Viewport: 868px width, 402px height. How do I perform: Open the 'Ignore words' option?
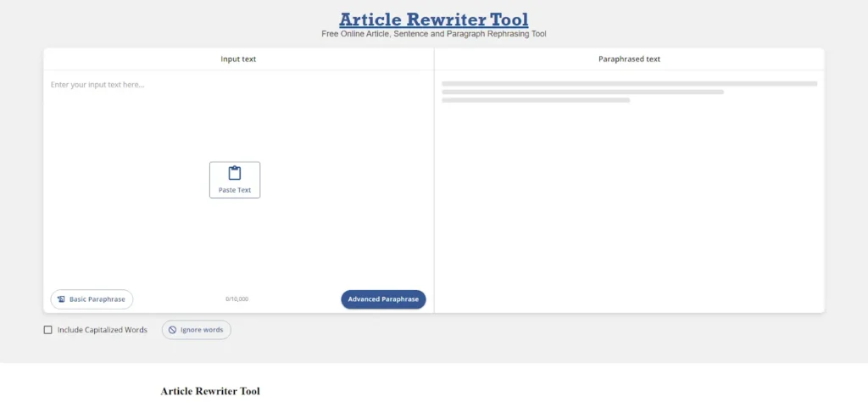197,330
